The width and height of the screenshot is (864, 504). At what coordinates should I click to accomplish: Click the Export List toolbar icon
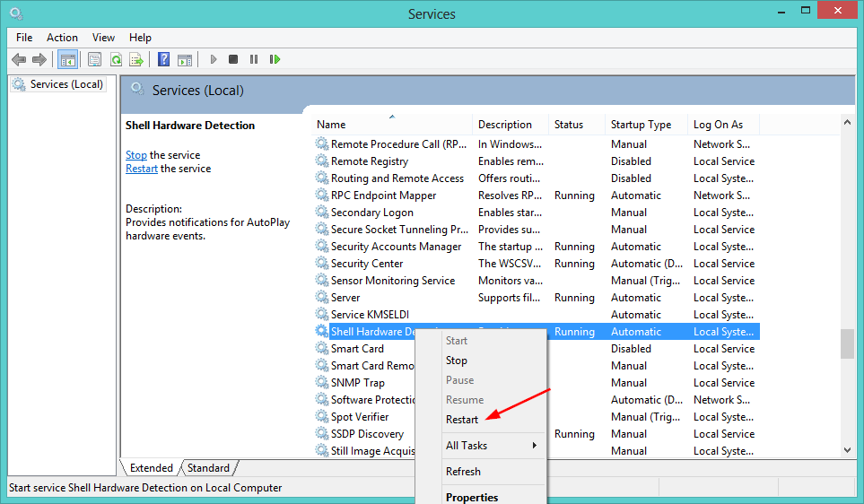pyautogui.click(x=136, y=60)
